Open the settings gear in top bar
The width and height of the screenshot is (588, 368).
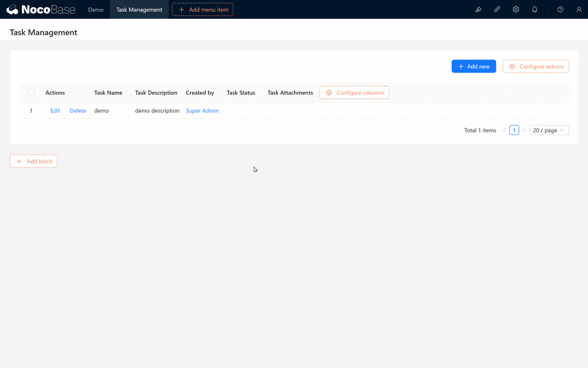coord(516,9)
